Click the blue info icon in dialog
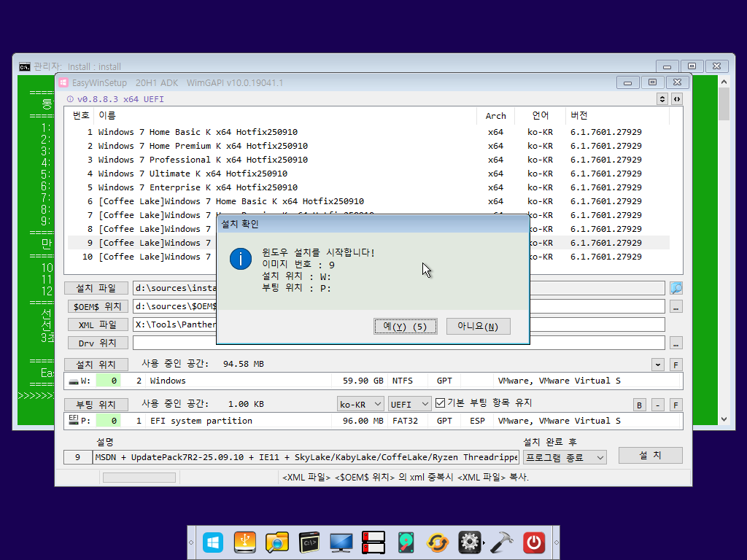 pos(241,259)
